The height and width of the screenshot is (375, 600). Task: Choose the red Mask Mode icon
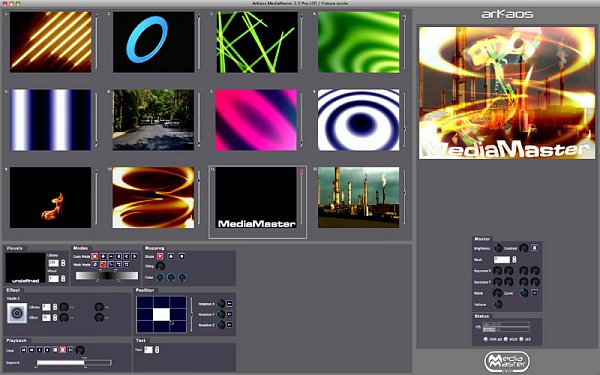coord(103,264)
